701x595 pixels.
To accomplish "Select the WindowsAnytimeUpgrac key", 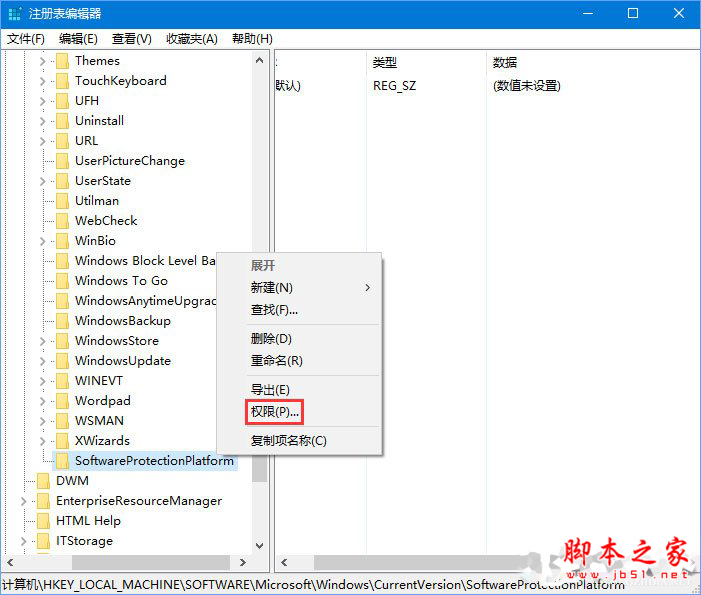I will point(145,301).
